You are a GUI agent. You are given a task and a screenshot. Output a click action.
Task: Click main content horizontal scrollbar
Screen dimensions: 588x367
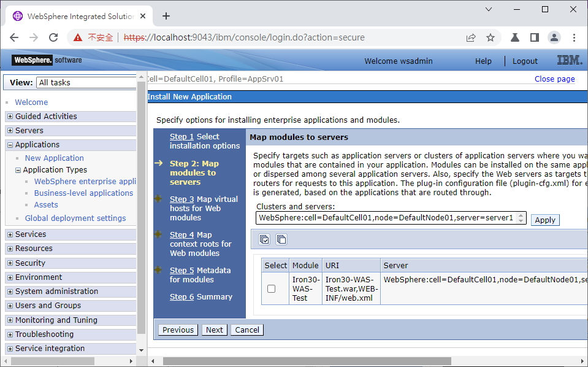click(x=307, y=361)
